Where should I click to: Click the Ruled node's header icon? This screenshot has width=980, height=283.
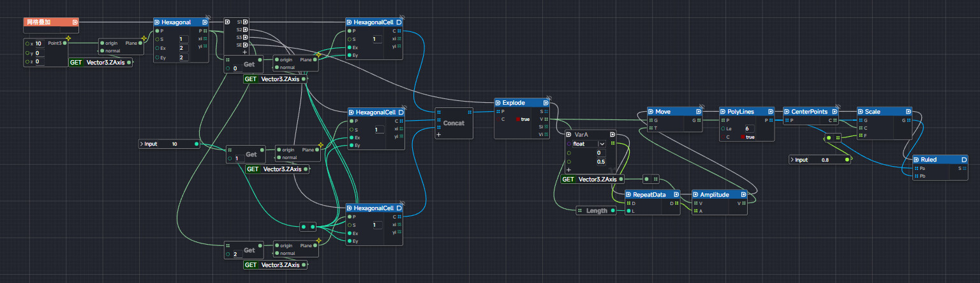click(917, 159)
